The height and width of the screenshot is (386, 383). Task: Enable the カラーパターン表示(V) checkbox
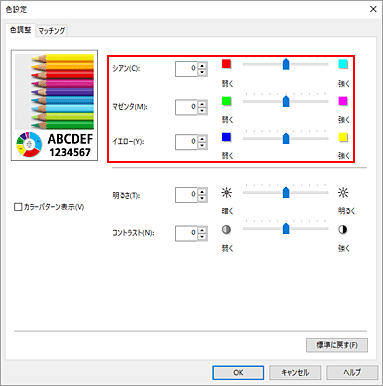[x=18, y=207]
